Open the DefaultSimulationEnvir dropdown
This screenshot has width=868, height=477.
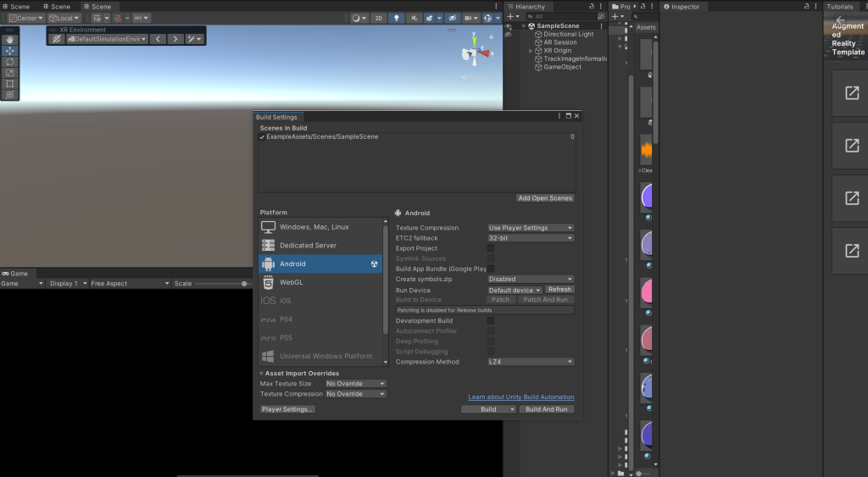click(x=107, y=39)
